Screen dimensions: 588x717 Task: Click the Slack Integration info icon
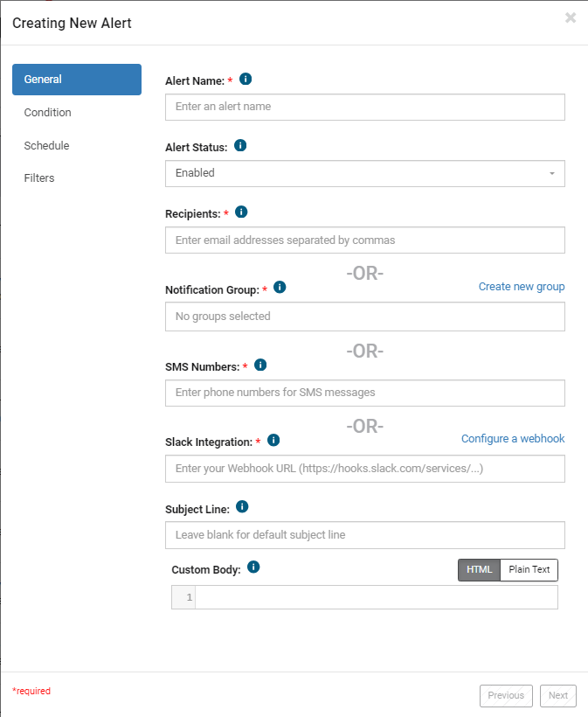(x=273, y=441)
